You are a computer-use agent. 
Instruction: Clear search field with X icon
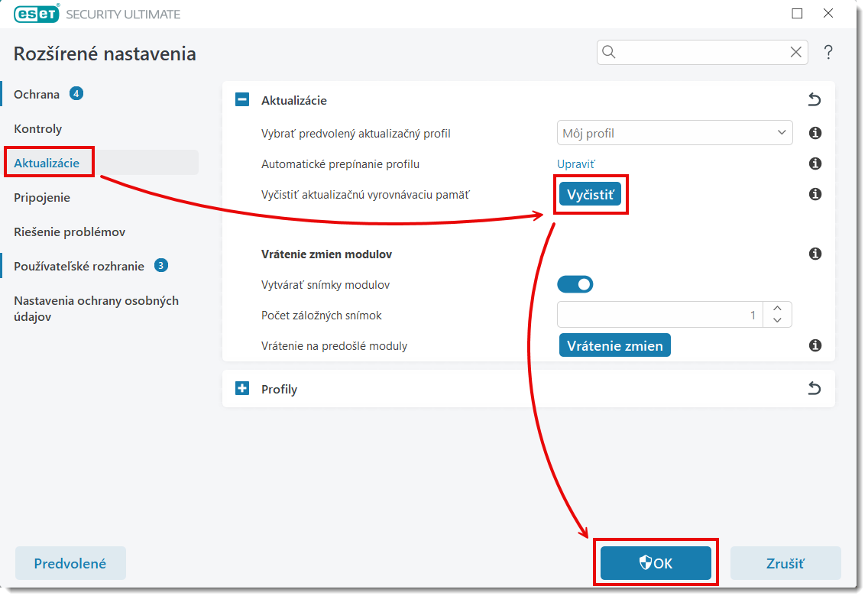795,53
